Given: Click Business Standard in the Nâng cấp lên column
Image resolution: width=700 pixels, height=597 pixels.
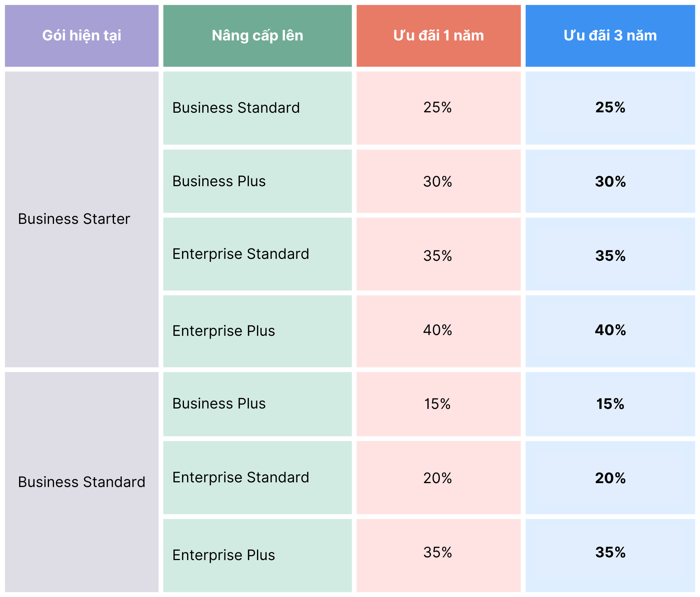Looking at the screenshot, I should point(236,108).
